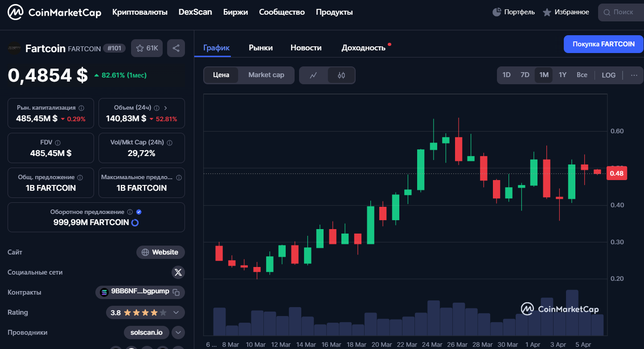Click the 140,83M $ volume value
The height and width of the screenshot is (349, 644).
point(126,119)
